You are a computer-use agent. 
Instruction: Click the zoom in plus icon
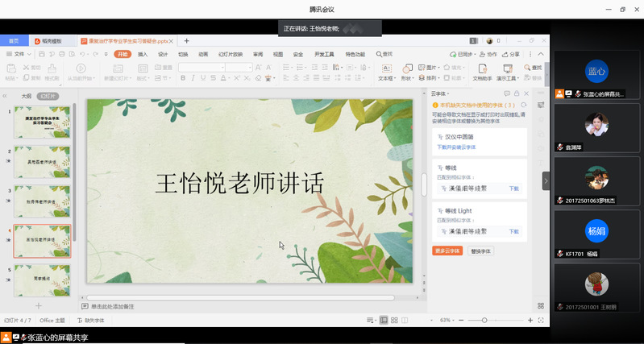[x=528, y=321]
